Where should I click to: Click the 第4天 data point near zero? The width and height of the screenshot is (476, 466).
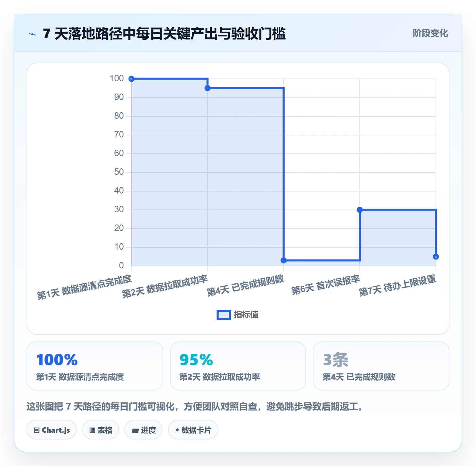(284, 261)
